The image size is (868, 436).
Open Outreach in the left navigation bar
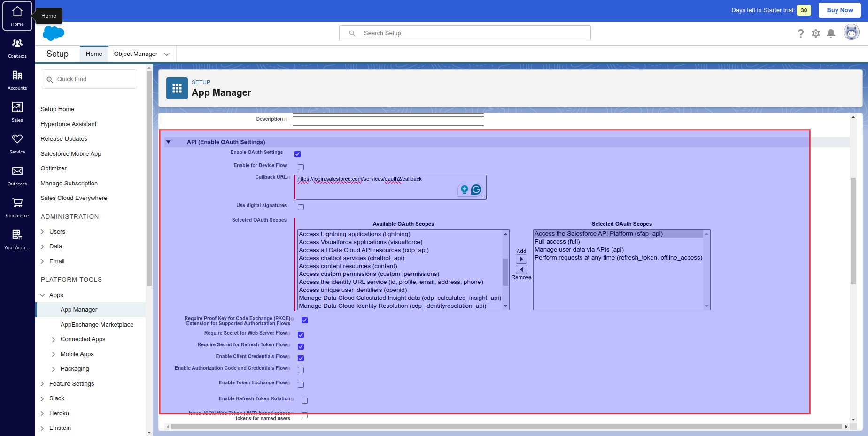coord(17,176)
